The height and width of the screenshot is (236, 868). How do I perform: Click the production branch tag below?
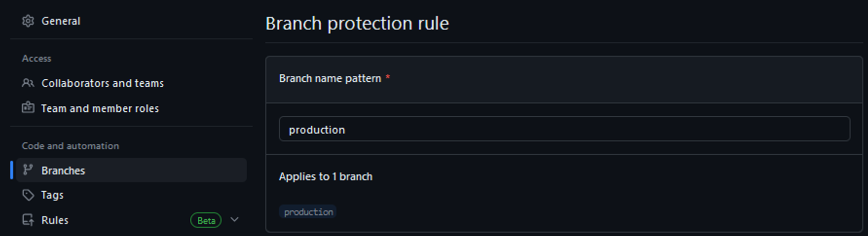(x=308, y=212)
